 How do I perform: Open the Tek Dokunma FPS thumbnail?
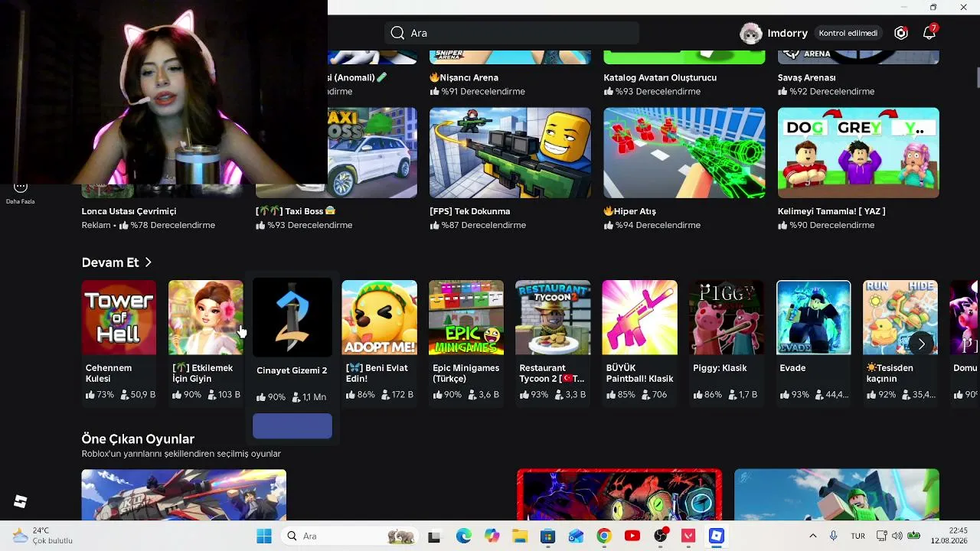[x=510, y=153]
